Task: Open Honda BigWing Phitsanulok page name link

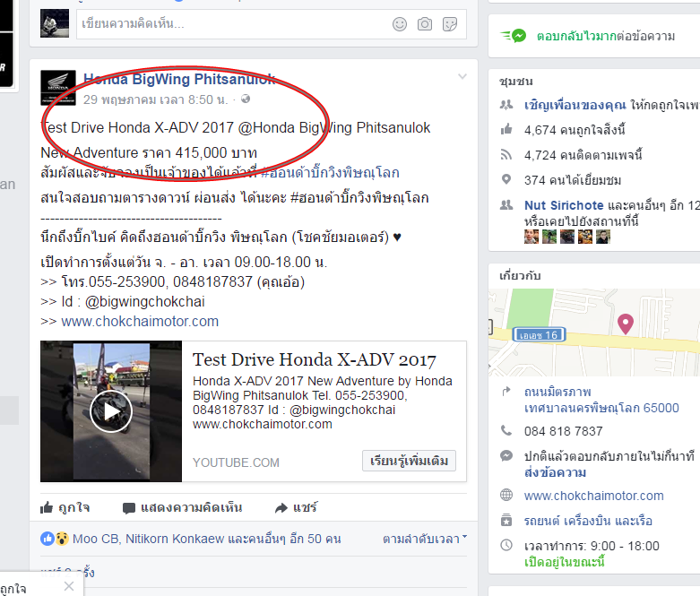Action: [179, 79]
